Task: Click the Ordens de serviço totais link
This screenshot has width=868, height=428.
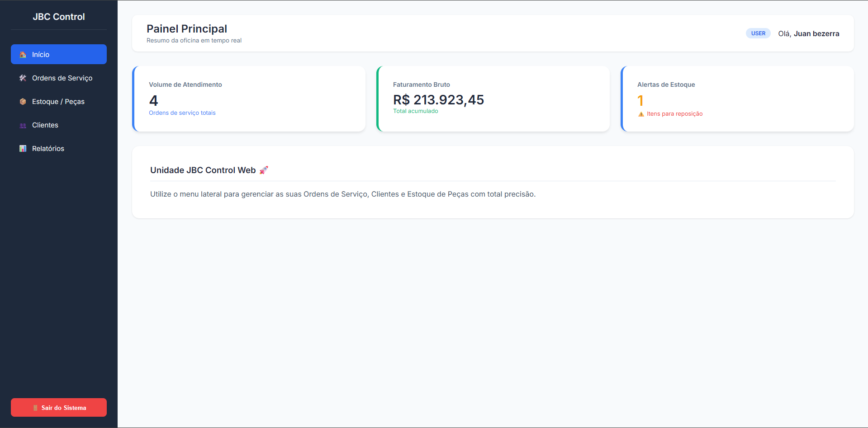Action: [x=182, y=113]
